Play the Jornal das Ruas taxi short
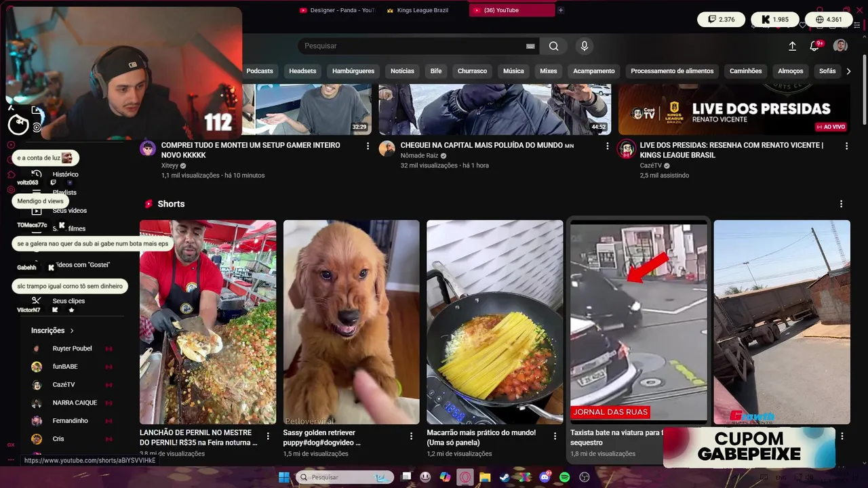Screen dimensions: 868x488 [638, 322]
